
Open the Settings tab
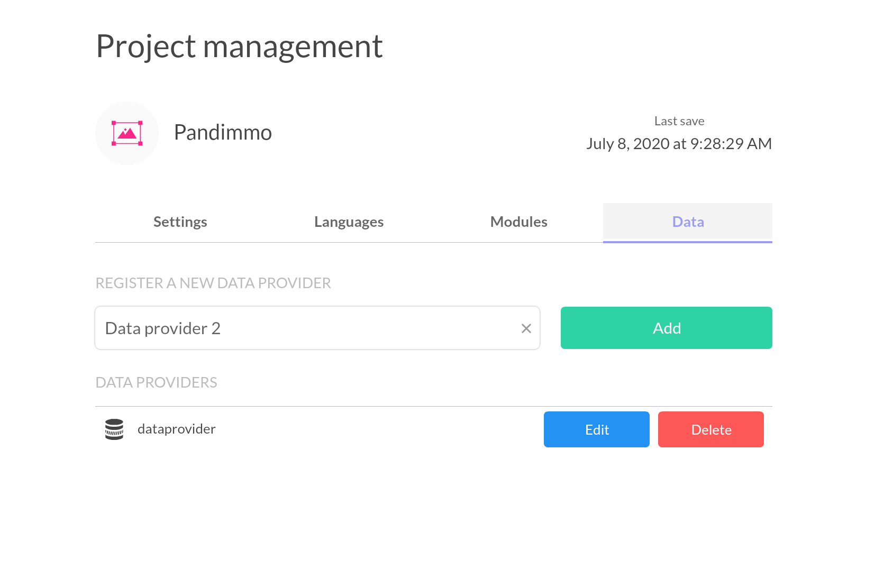coord(180,222)
